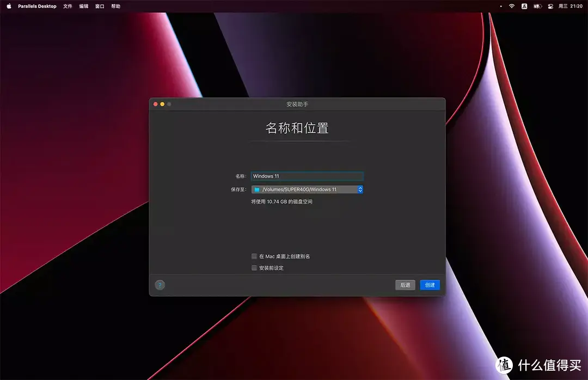Image resolution: width=588 pixels, height=380 pixels.
Task: Open the 窗口 menu
Action: coord(100,6)
